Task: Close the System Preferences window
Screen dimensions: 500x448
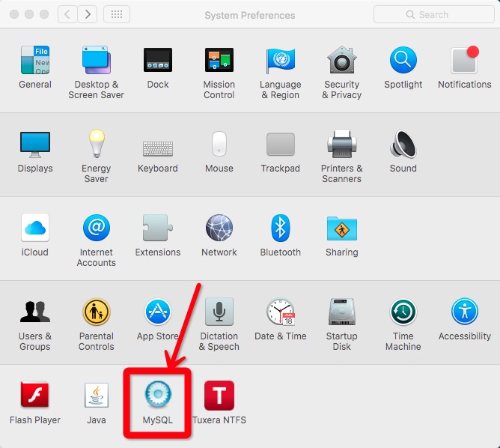Action: tap(14, 14)
